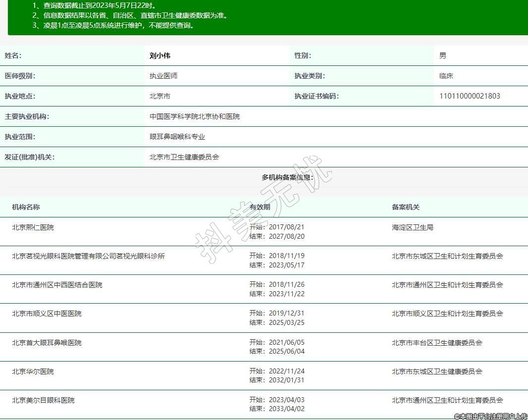
Task: Click the doctor name 刘小伟
Action: (x=160, y=56)
